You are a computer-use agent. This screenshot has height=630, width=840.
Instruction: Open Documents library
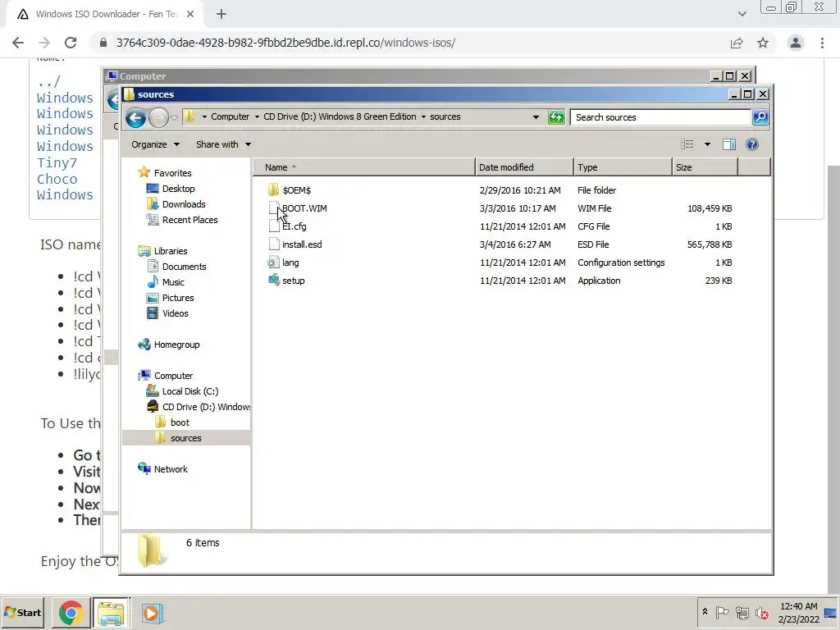coord(184,267)
